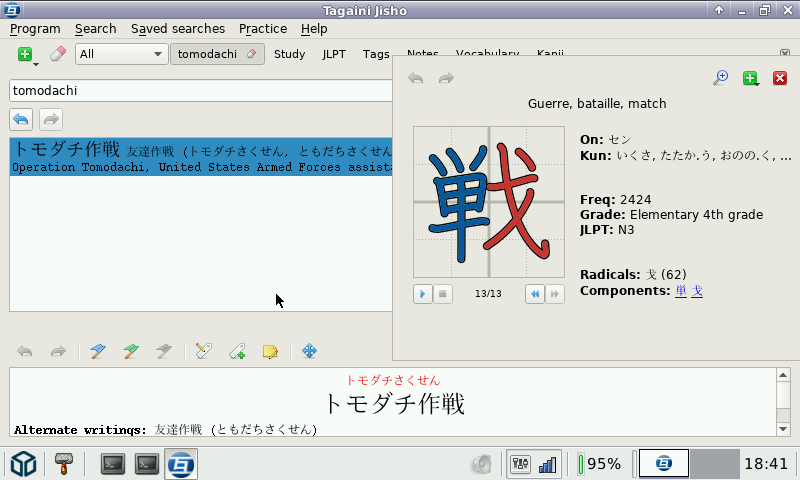Open the Tags filter

(376, 54)
